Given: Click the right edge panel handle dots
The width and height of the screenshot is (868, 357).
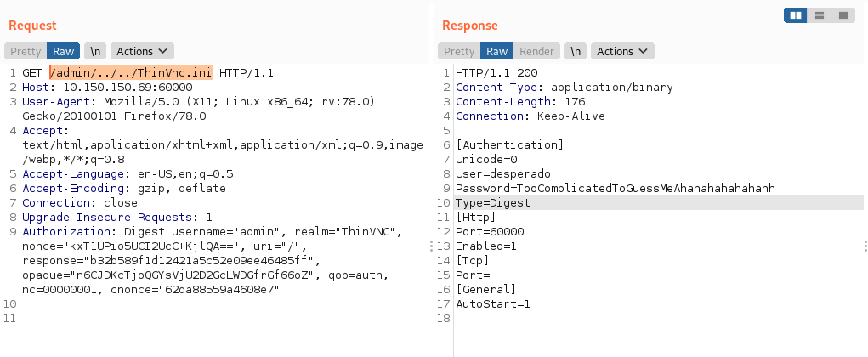Looking at the screenshot, I should (x=865, y=246).
